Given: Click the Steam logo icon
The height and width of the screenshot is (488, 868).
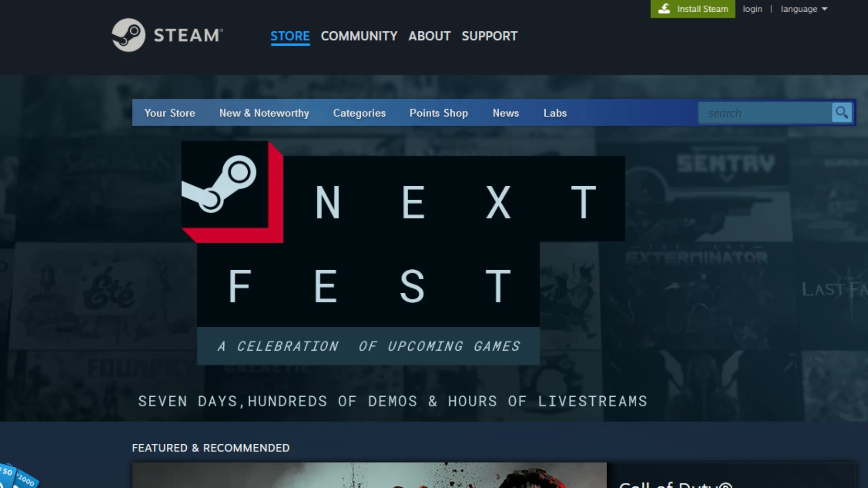Looking at the screenshot, I should point(128,35).
